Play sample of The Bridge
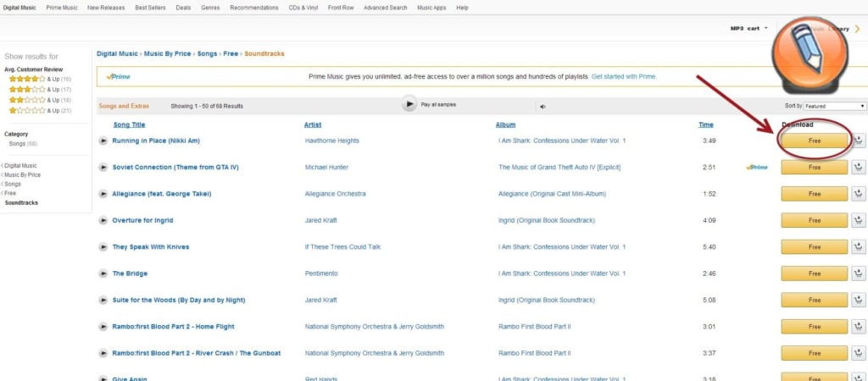The height and width of the screenshot is (381, 868). tap(103, 273)
